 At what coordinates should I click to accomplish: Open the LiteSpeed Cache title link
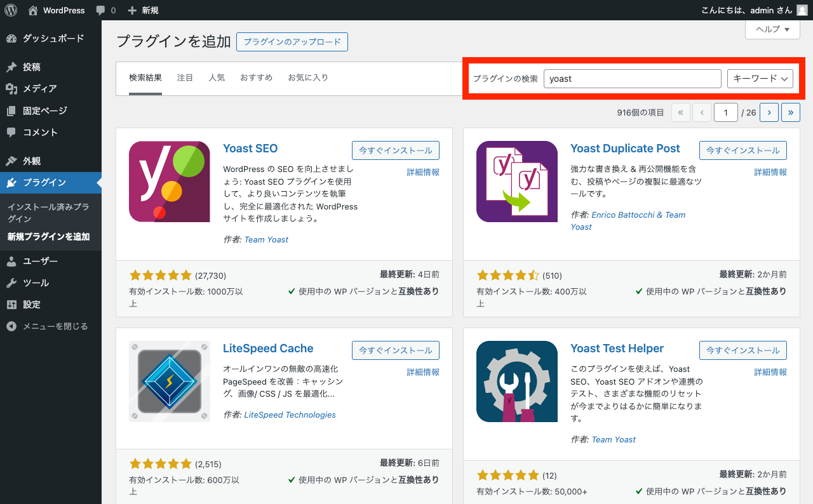pos(268,348)
